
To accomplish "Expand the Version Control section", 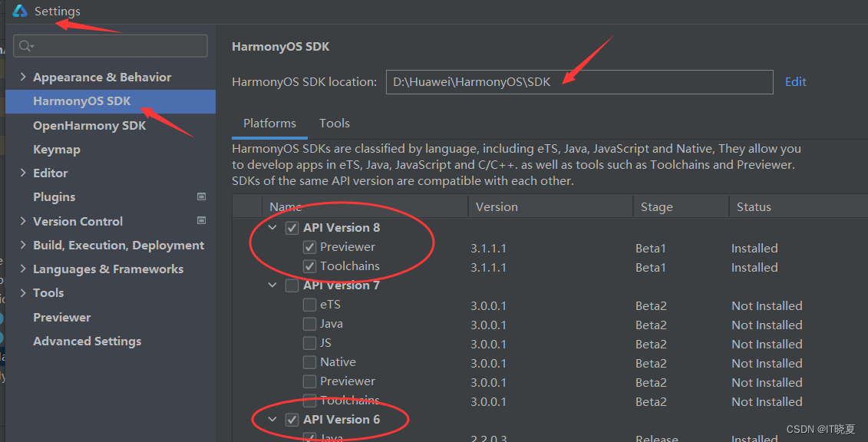I will (x=23, y=221).
